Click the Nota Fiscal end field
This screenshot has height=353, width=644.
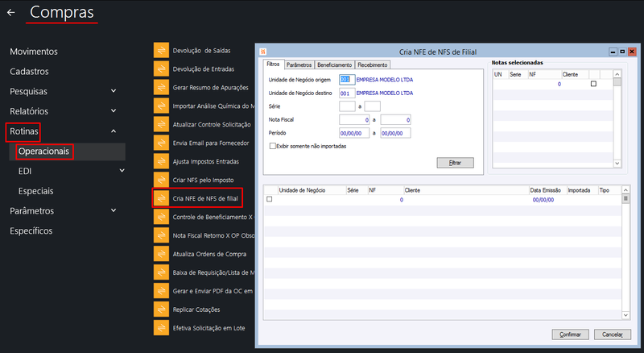[x=395, y=120]
